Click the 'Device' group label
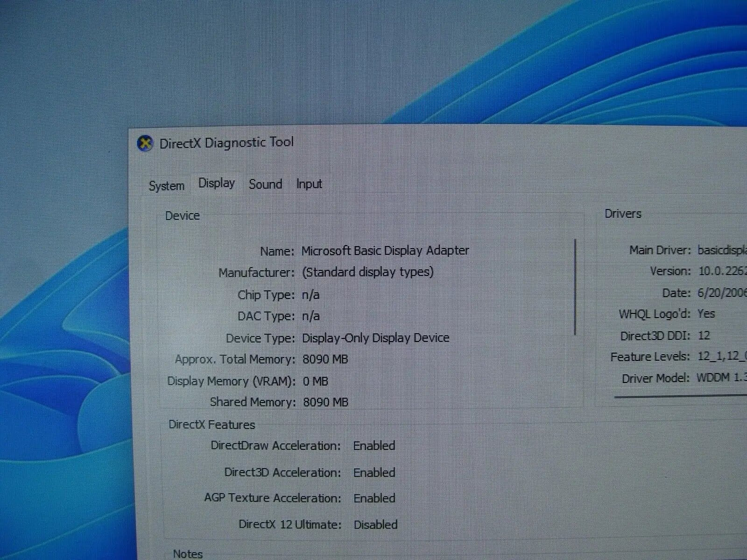Screen dimensions: 747x560 coord(183,216)
